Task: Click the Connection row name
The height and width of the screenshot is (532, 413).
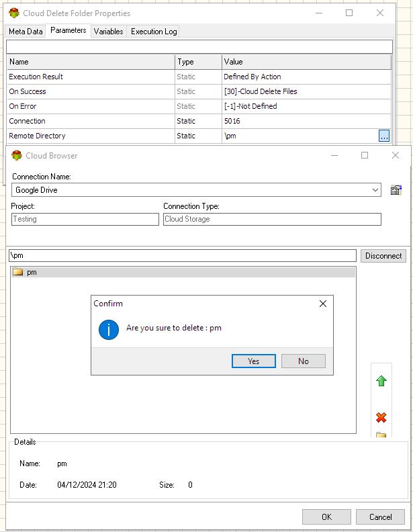Action: [27, 121]
